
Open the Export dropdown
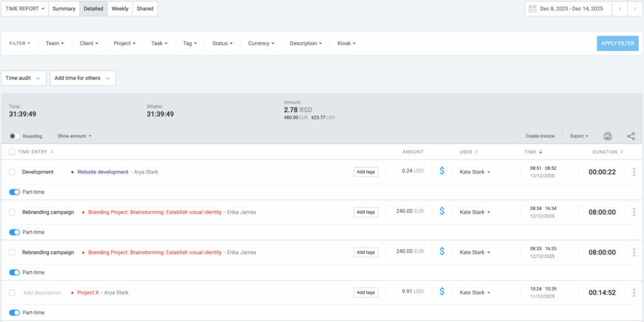coord(579,136)
